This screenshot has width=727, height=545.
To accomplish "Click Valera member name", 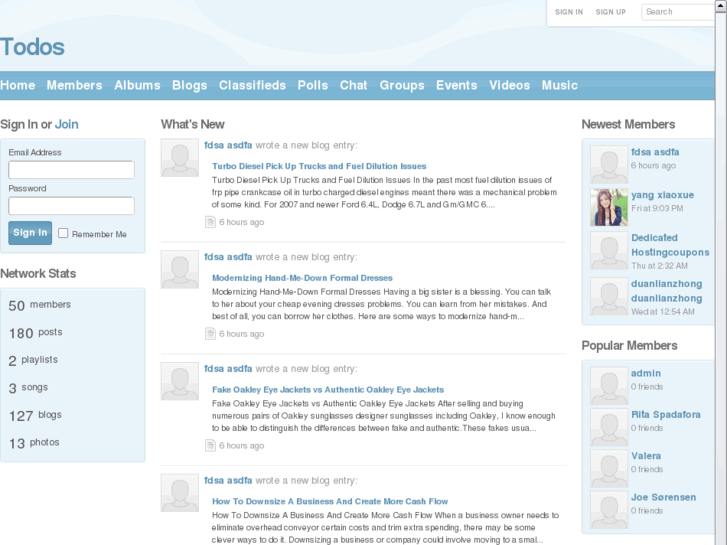I will [x=646, y=456].
